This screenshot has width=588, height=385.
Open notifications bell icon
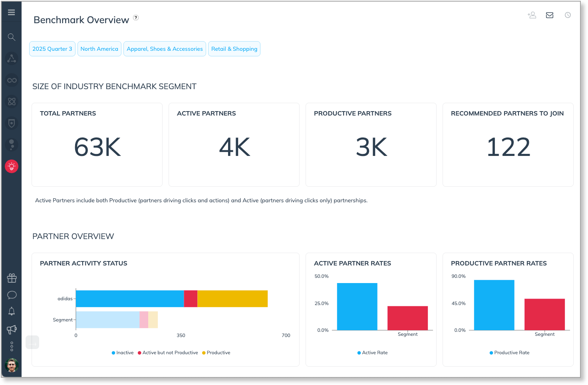tap(12, 311)
